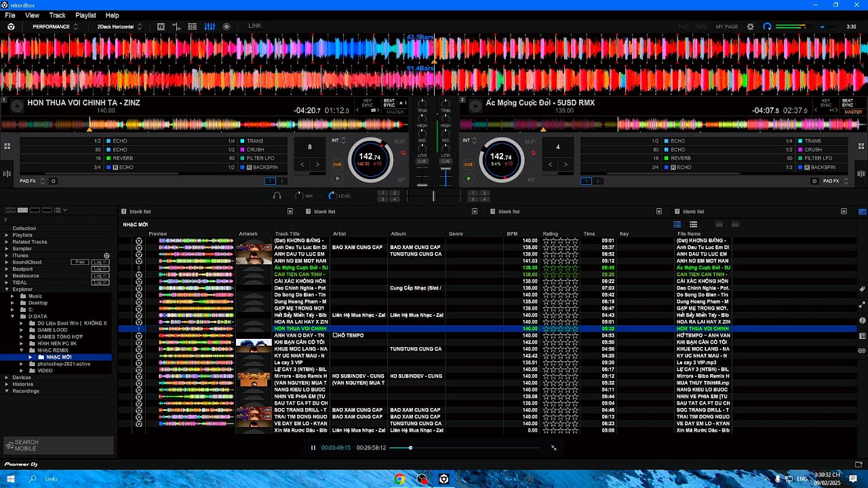868x488 pixels.
Task: Toggle SLIP mode on deck 1
Action: 399,141
